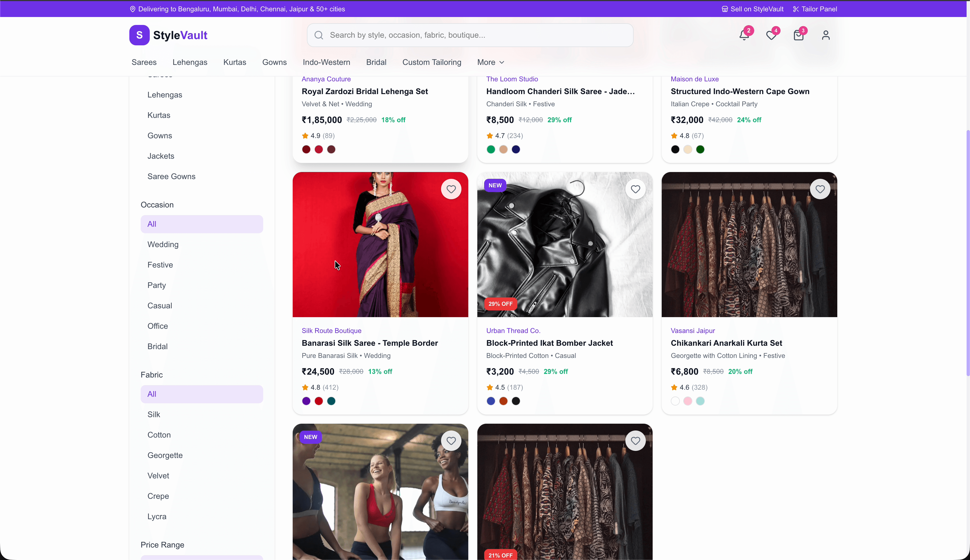Visit the Silk Route Boutique store page

pos(331,330)
